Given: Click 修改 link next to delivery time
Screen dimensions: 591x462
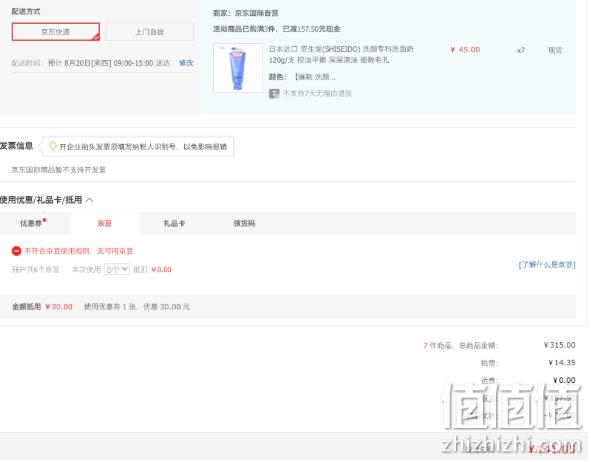Looking at the screenshot, I should click(x=186, y=63).
